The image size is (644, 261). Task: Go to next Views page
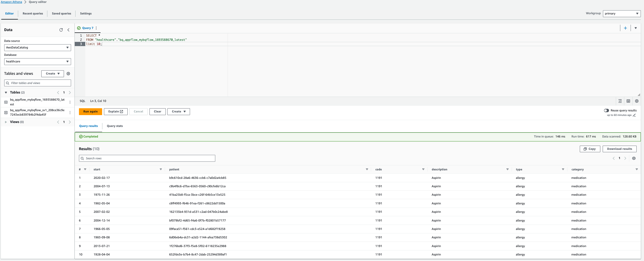70,122
